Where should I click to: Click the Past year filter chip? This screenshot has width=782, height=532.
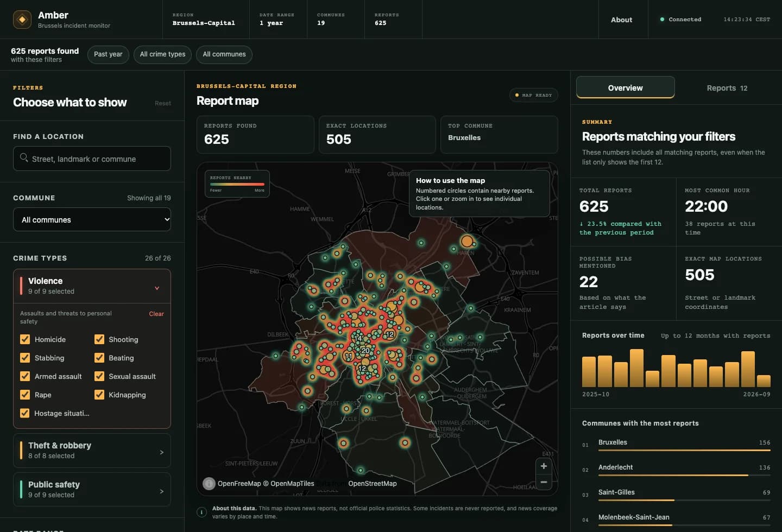108,54
